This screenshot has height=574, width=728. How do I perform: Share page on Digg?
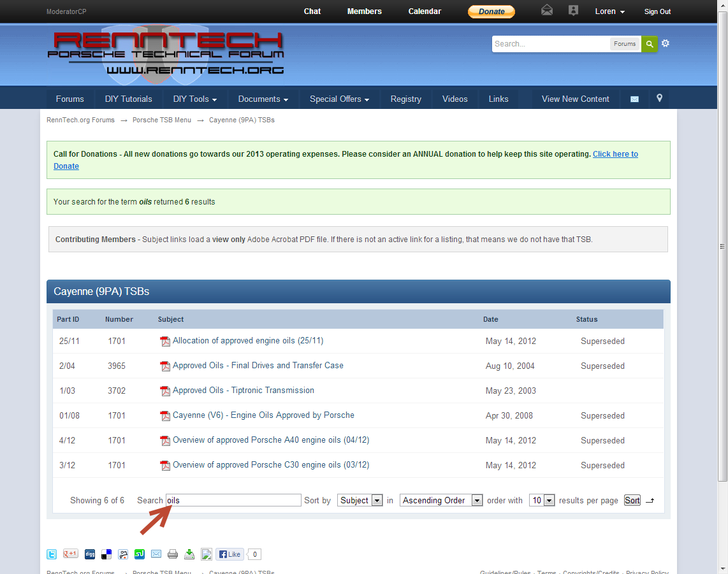coord(90,554)
